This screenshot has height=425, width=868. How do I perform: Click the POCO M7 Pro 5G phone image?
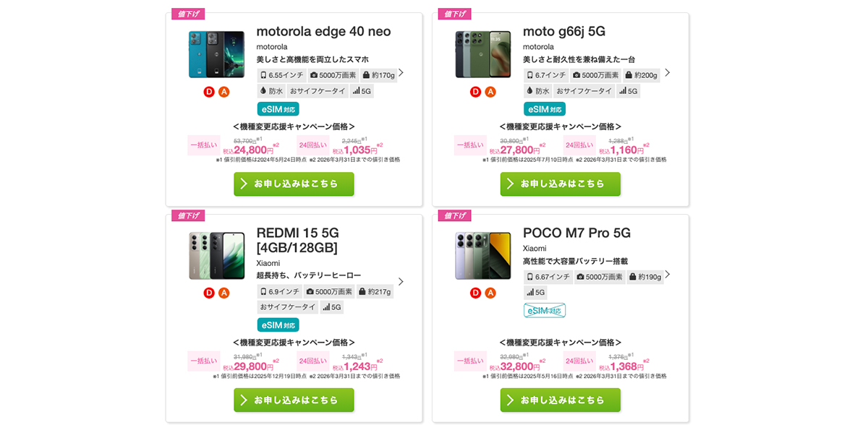(x=482, y=255)
